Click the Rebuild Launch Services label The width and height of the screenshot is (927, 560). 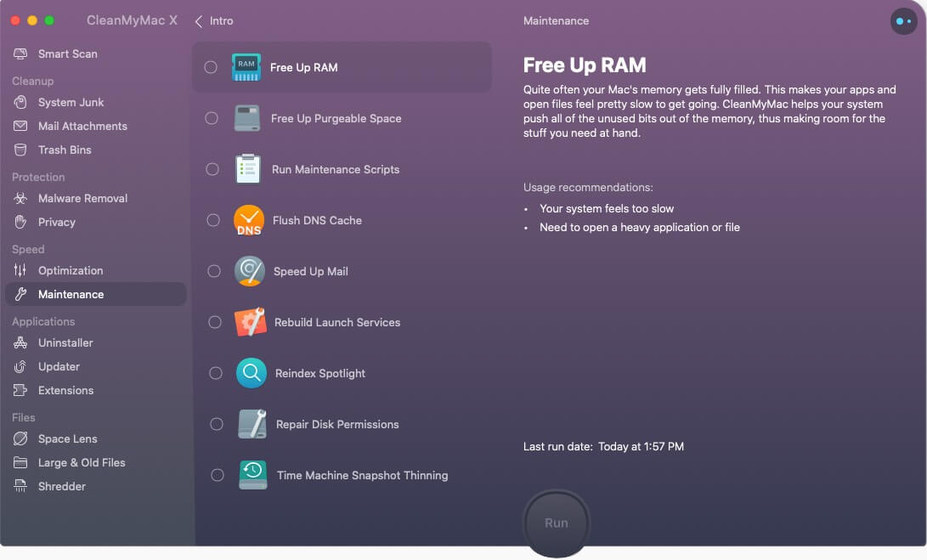337,322
